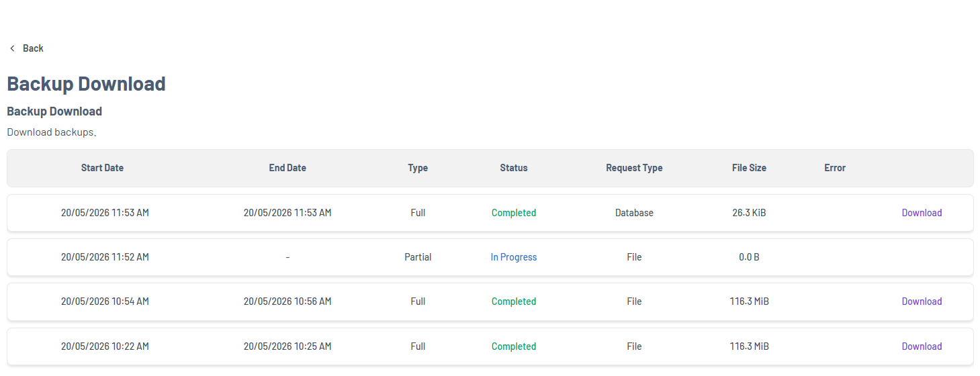This screenshot has height=376, width=980.
Task: Click the smaller Backup Download subheading
Action: pos(54,111)
